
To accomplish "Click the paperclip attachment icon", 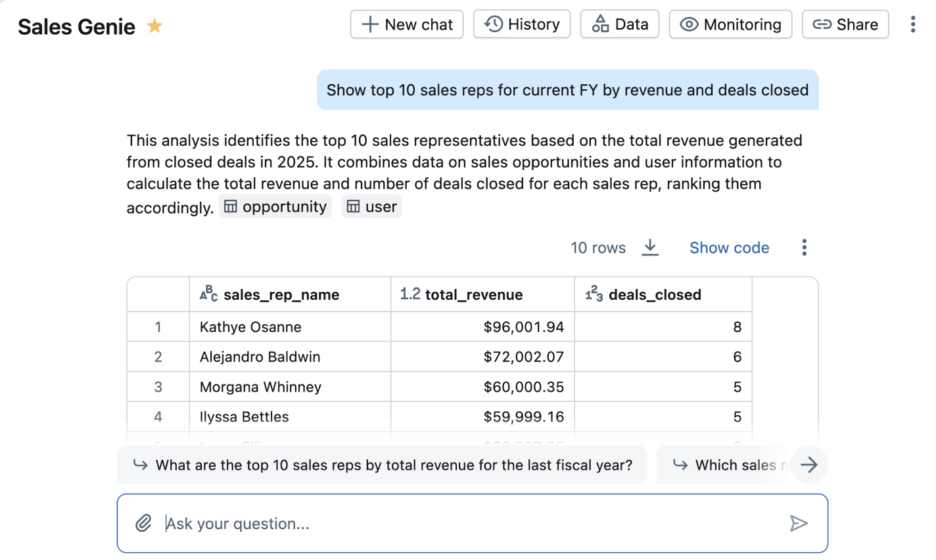I will (x=143, y=523).
